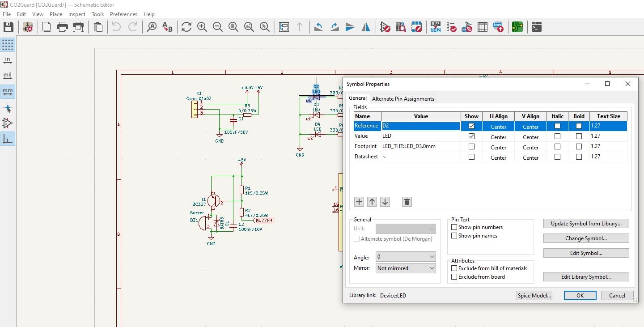Enable Show pin numbers

477,227
